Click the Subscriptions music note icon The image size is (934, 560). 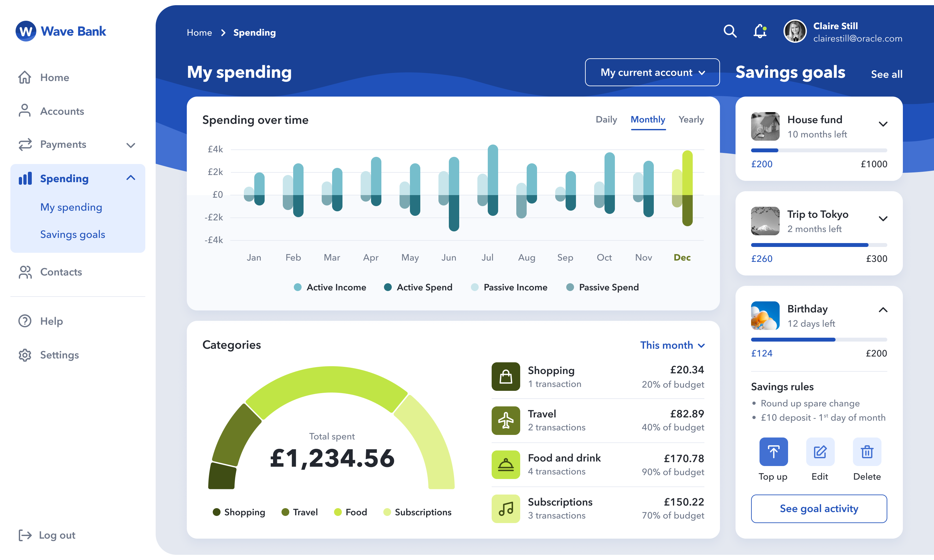click(x=506, y=509)
